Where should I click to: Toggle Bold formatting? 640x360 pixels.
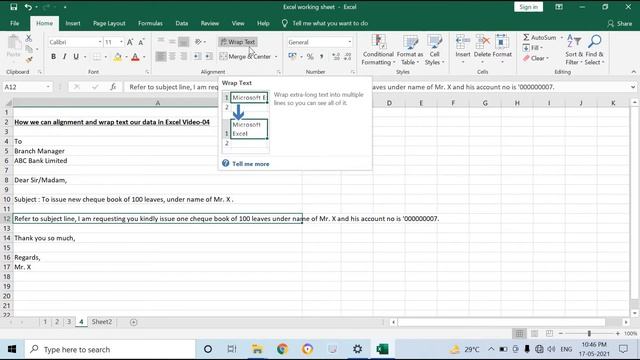coord(53,57)
